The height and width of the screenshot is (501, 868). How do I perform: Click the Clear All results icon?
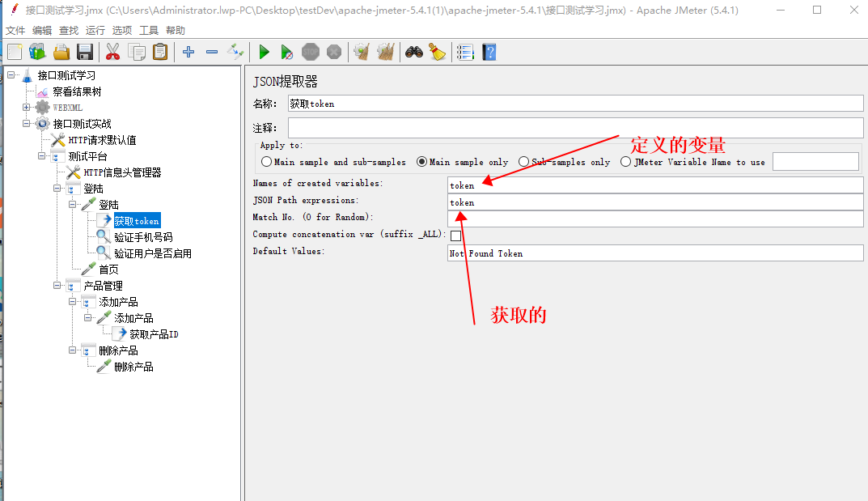[x=386, y=52]
